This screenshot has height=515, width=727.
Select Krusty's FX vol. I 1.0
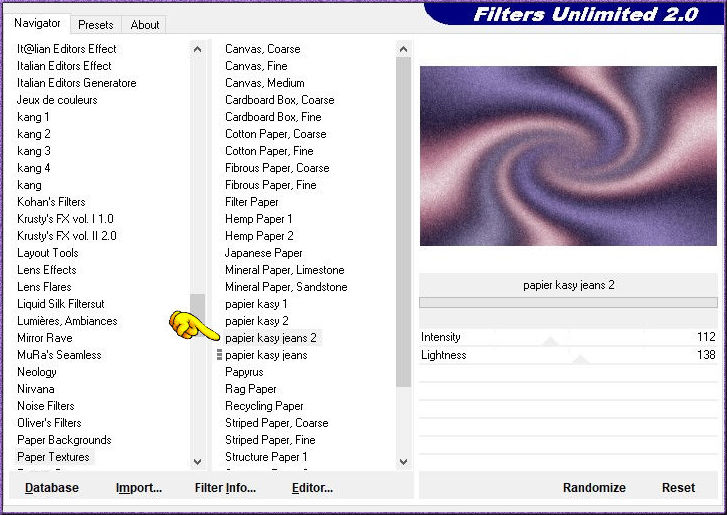point(65,219)
